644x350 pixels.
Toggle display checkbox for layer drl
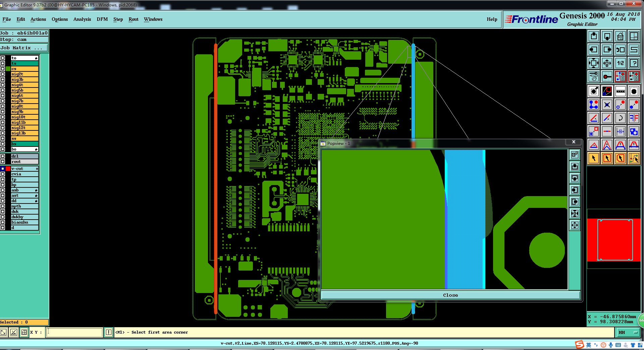point(3,156)
